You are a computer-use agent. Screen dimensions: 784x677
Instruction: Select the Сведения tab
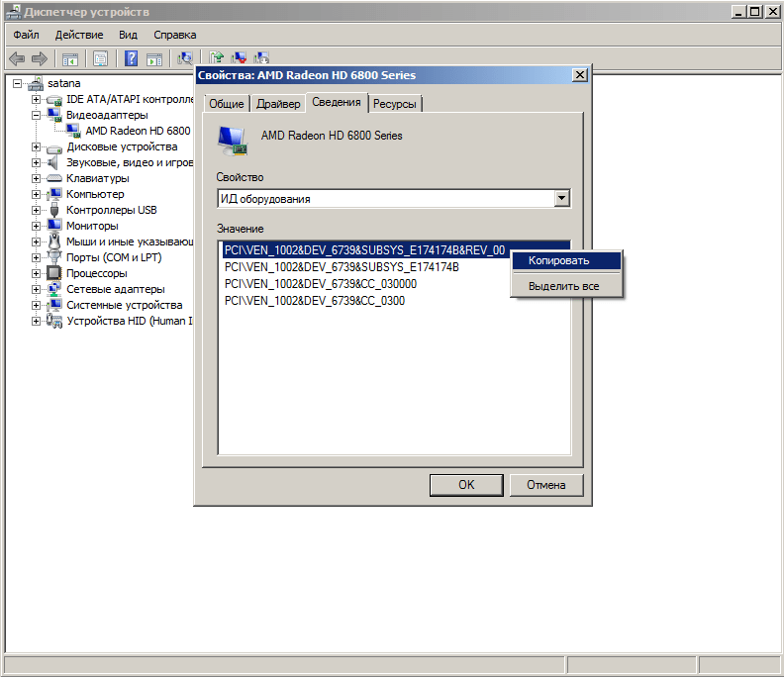337,102
